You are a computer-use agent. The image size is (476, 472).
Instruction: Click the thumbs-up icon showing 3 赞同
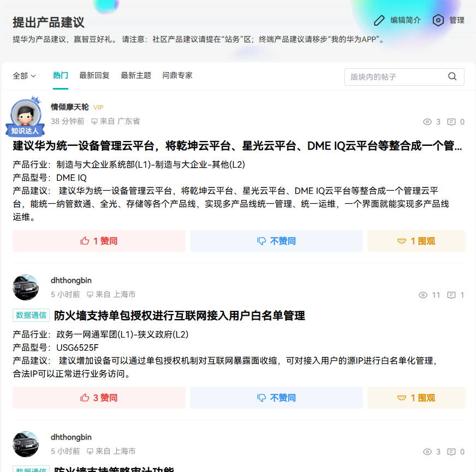(85, 398)
